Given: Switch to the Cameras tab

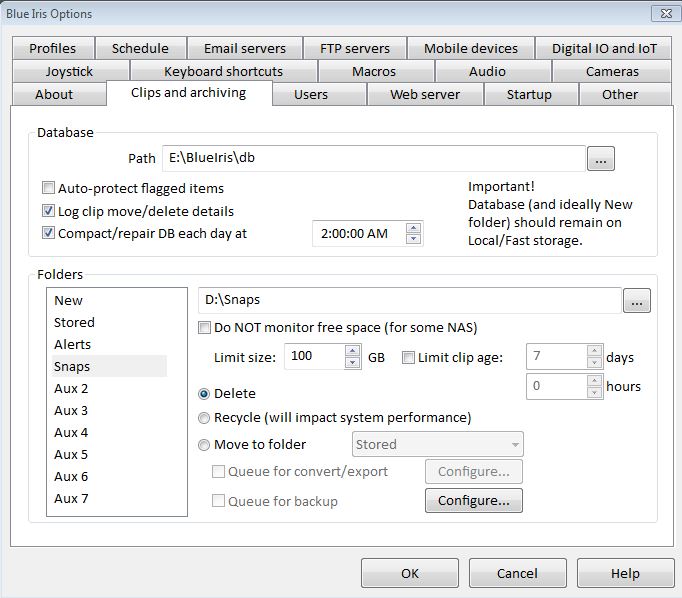Looking at the screenshot, I should pos(612,71).
